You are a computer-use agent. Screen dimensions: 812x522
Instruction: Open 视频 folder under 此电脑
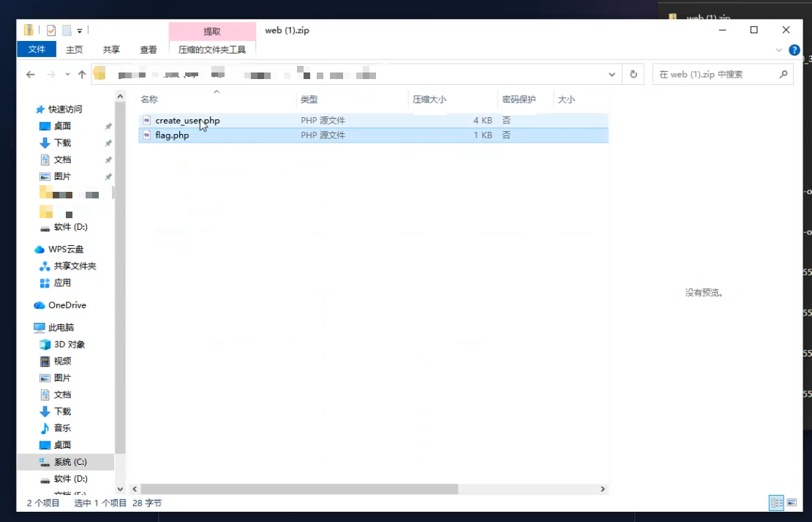pyautogui.click(x=62, y=362)
